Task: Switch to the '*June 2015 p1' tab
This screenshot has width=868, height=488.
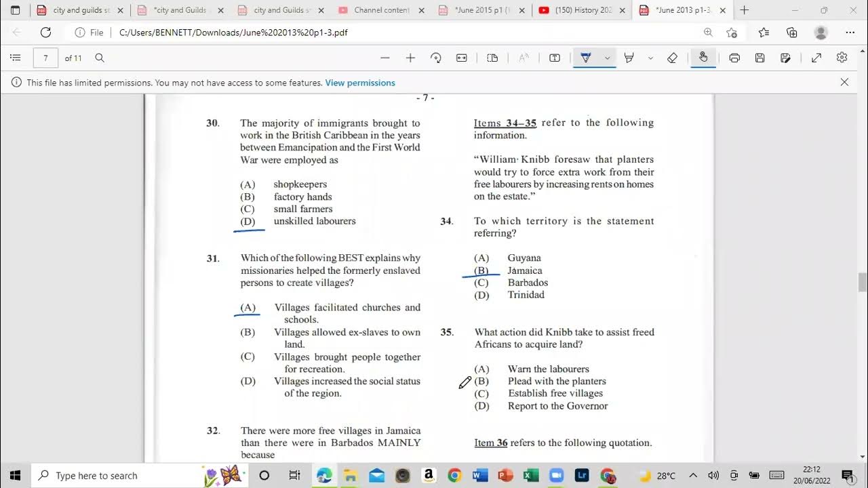Action: [481, 10]
